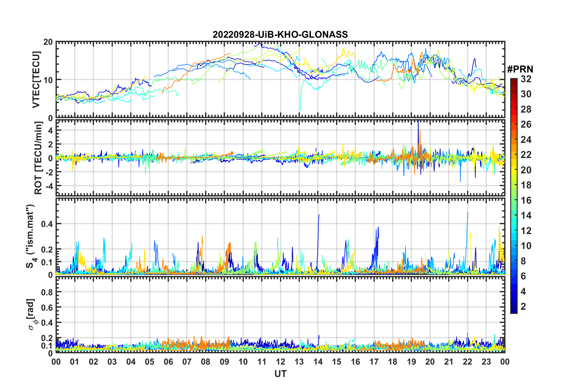Screen dimensions: 561x392
Task: Click the sigma-phi [rad] y-axis label
Action: click(x=31, y=314)
